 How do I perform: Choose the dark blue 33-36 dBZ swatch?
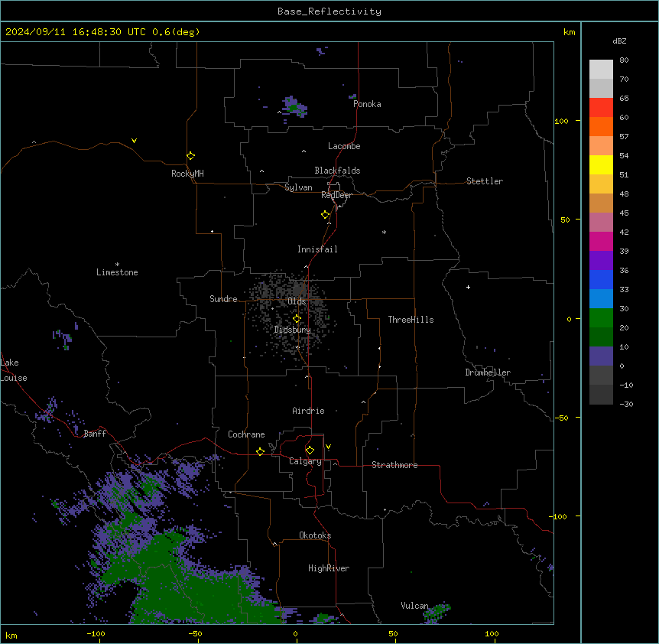point(601,279)
